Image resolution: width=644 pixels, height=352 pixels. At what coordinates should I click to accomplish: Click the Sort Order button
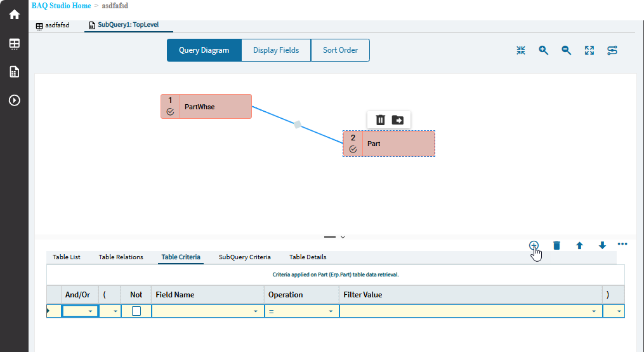340,50
